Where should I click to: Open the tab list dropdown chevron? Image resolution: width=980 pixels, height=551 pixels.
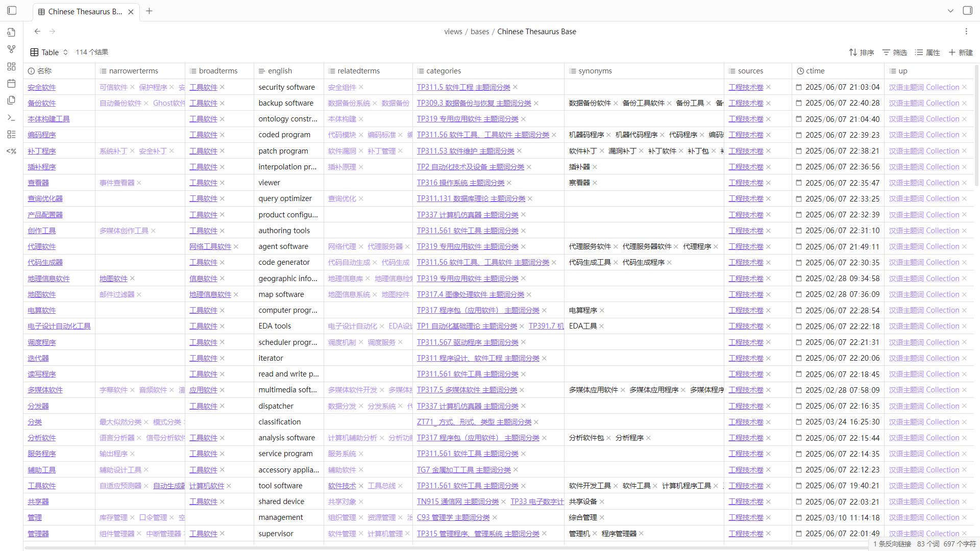[950, 11]
